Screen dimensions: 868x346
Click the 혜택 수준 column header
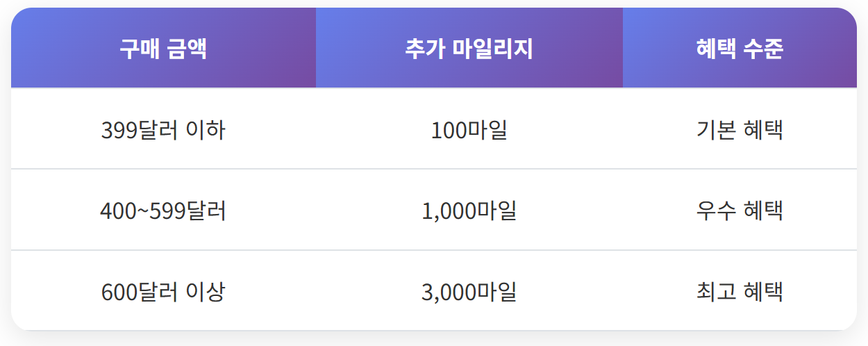coord(740,48)
